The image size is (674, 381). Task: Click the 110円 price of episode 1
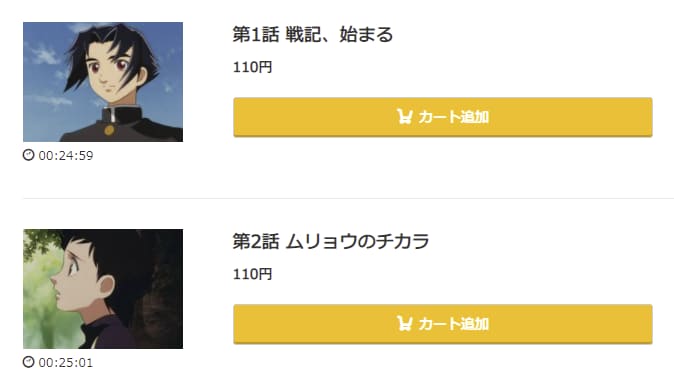252,67
